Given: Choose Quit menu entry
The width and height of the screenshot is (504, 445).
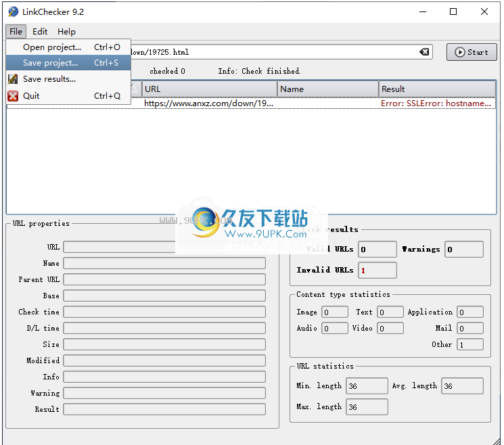Looking at the screenshot, I should coord(68,96).
